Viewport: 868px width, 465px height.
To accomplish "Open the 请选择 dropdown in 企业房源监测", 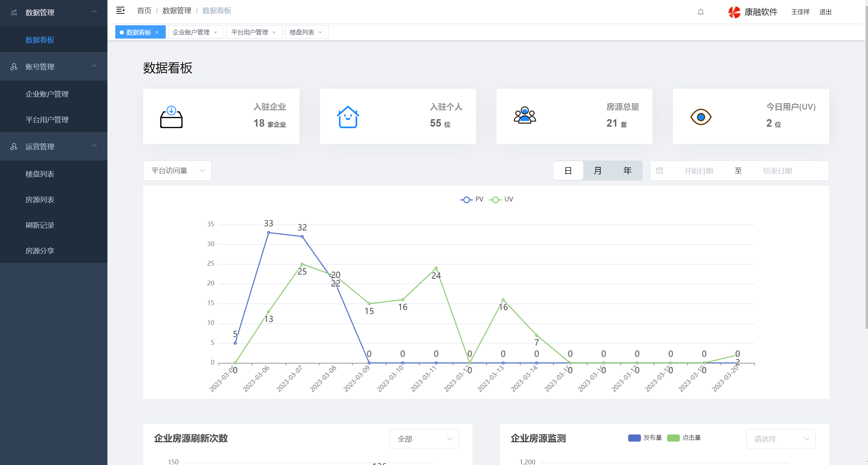I will (x=781, y=439).
